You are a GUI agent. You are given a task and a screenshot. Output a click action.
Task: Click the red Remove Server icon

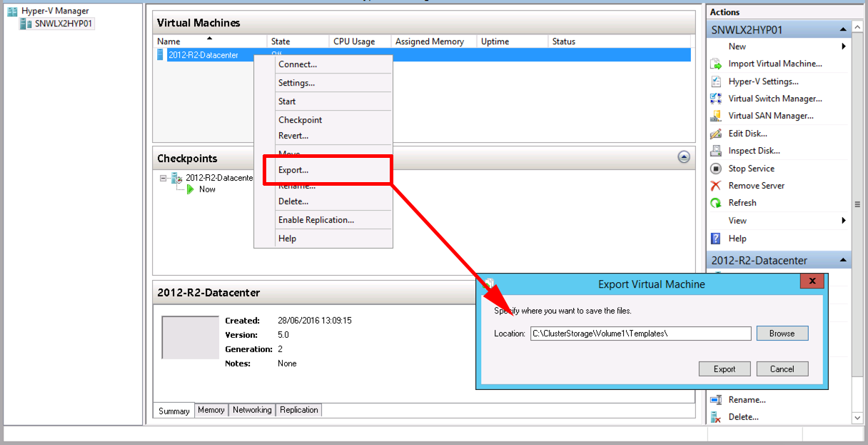point(716,186)
